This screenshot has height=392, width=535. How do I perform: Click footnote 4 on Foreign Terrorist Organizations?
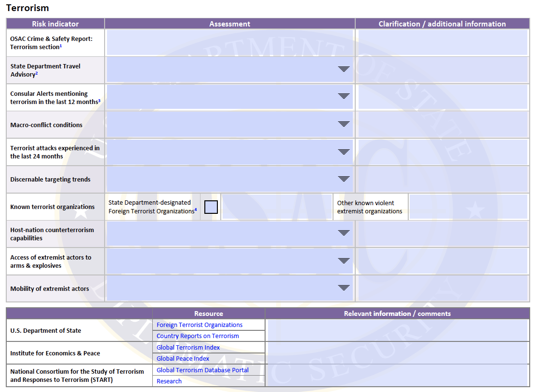[196, 209]
